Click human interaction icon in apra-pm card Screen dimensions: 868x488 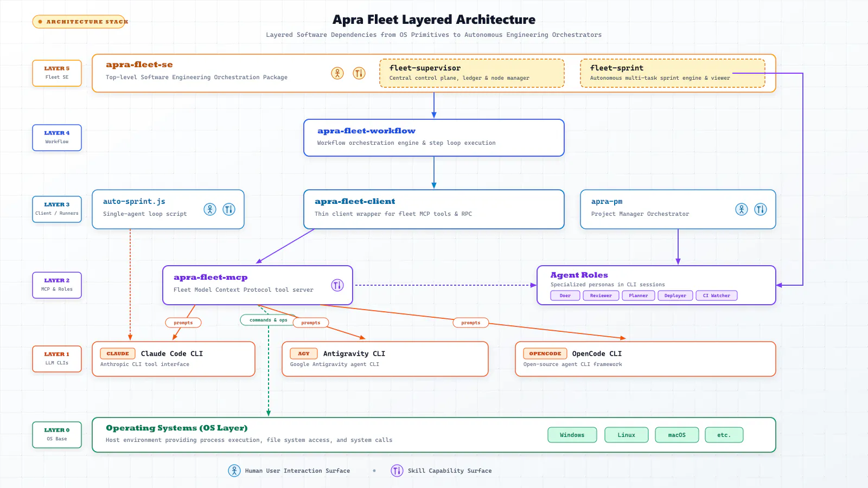coord(742,209)
